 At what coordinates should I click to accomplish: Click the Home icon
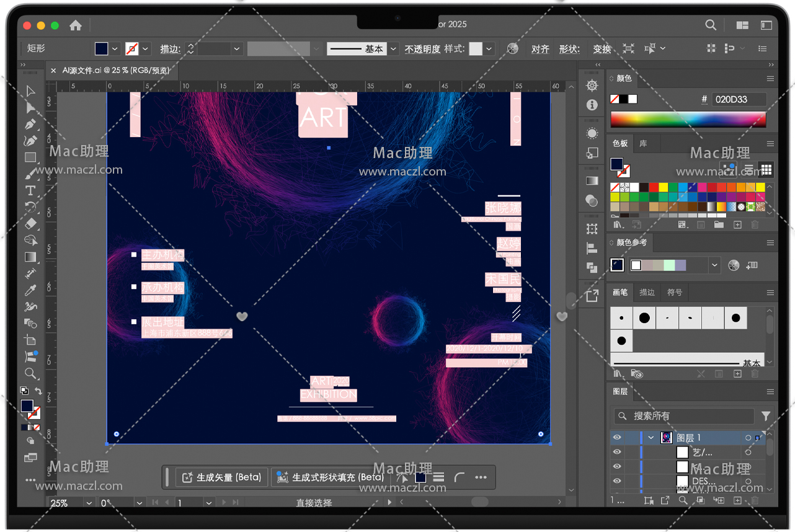[x=76, y=25]
